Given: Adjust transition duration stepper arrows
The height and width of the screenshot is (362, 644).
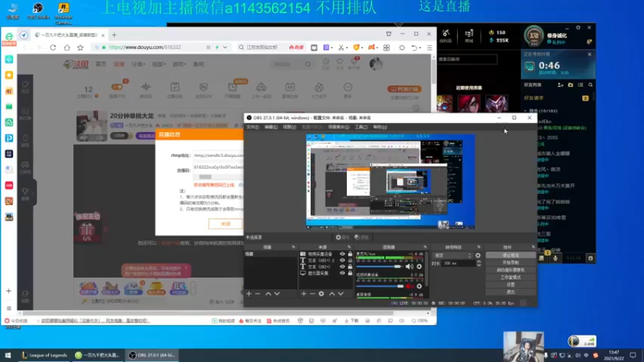Looking at the screenshot, I should coord(478,264).
